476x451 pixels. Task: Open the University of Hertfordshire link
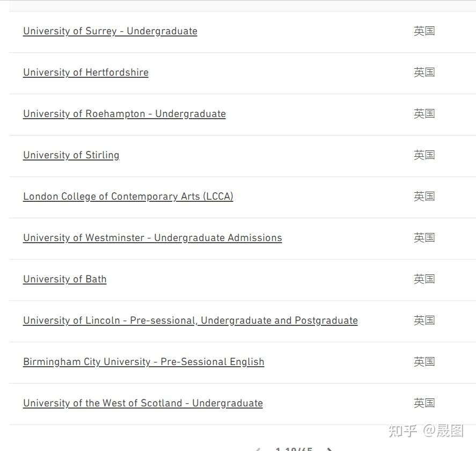86,72
